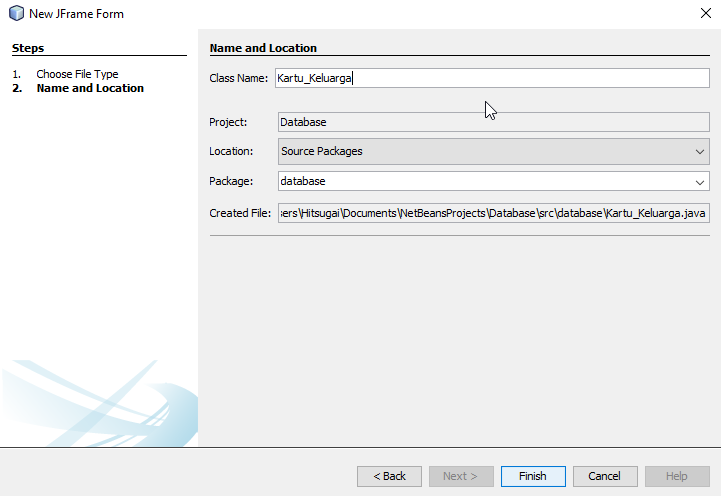Click the Project label

228,122
